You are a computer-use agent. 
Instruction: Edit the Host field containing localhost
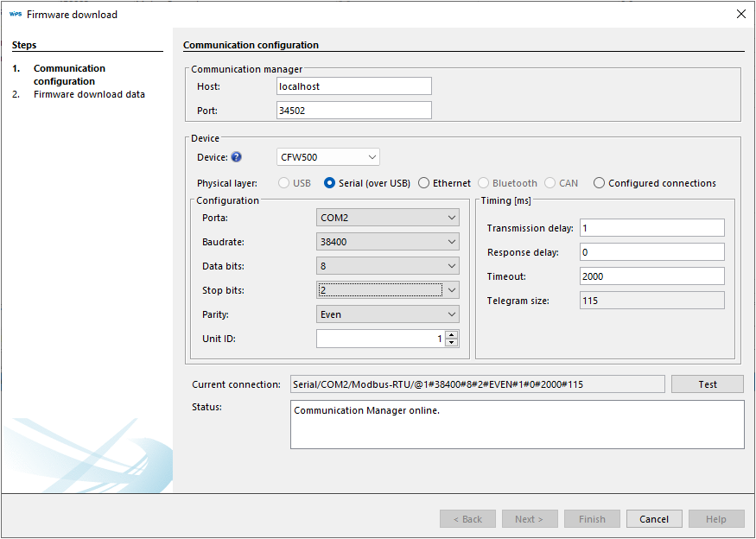353,86
